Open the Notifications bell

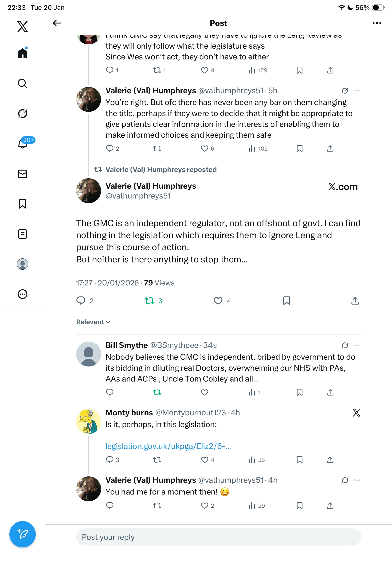pyautogui.click(x=23, y=144)
